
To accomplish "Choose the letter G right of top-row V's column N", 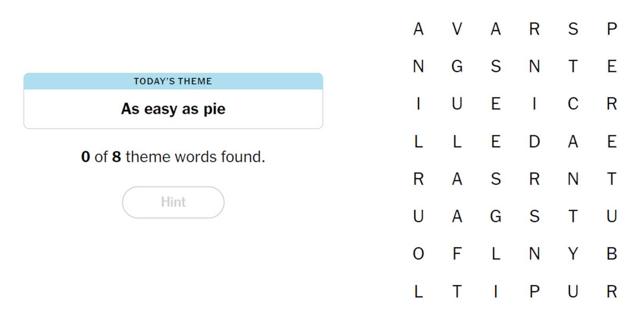I will point(457,66).
